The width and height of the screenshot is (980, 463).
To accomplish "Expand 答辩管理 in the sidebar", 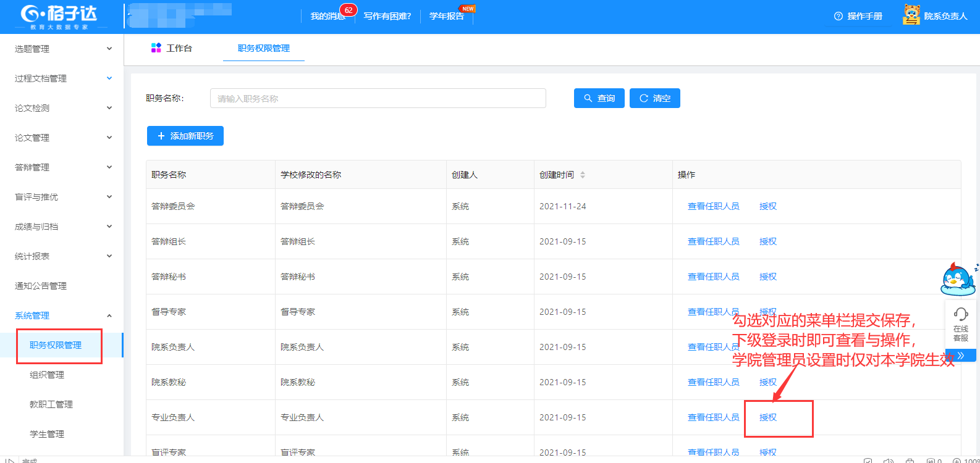I will pyautogui.click(x=62, y=167).
